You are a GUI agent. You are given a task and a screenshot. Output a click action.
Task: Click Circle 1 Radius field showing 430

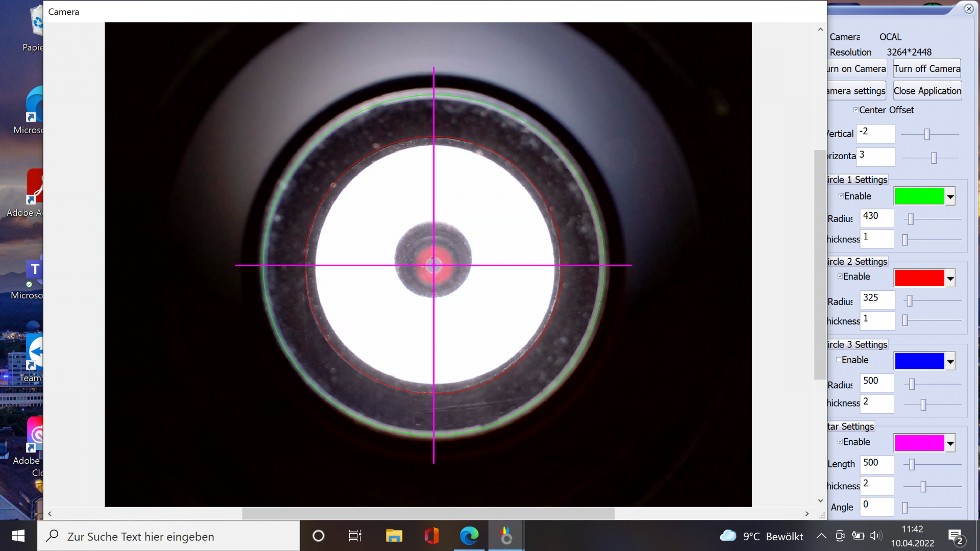pos(877,218)
